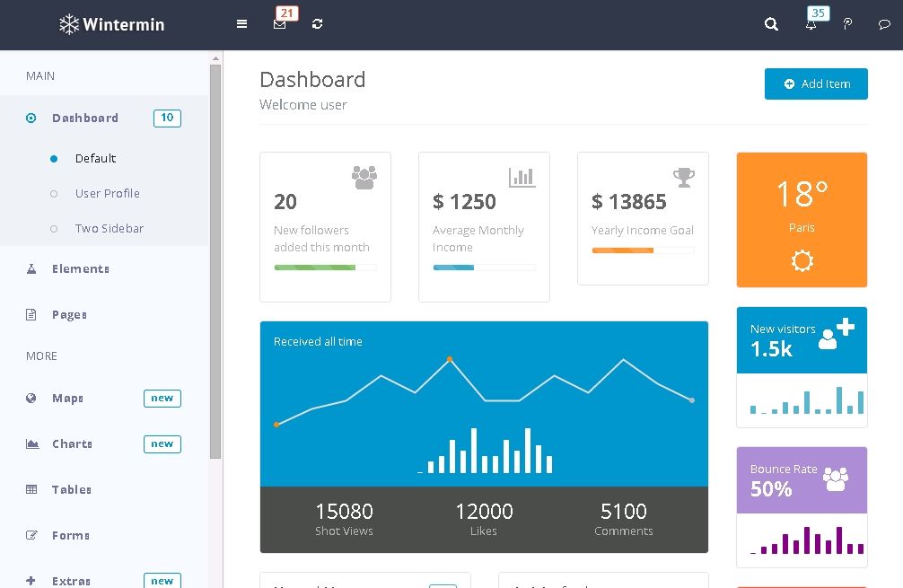Click the Add Item button
The height and width of the screenshot is (588, 903).
[x=816, y=83]
